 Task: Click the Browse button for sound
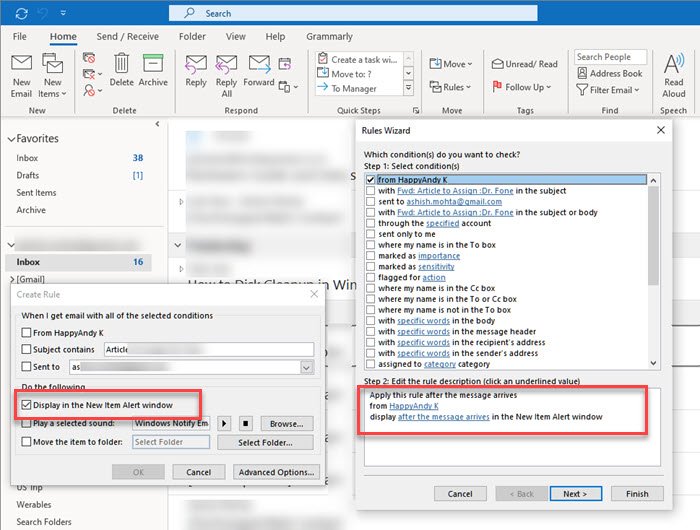tap(287, 424)
